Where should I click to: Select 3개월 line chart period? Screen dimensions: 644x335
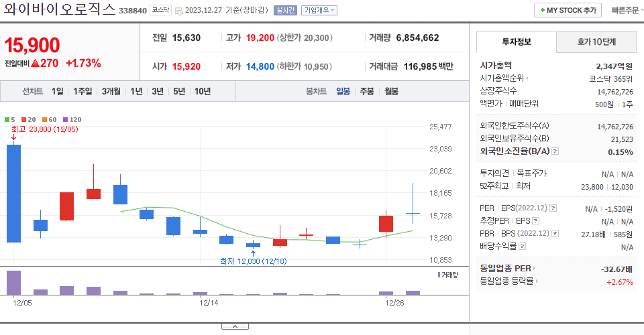pyautogui.click(x=111, y=91)
